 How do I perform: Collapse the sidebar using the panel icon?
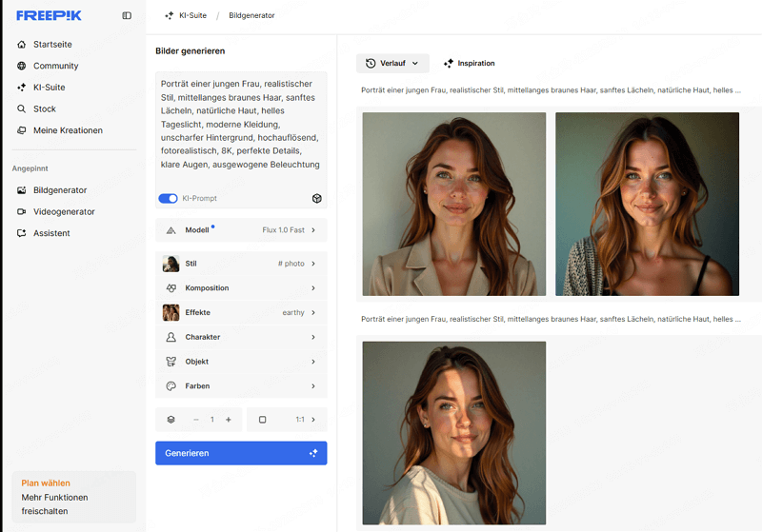pos(127,16)
